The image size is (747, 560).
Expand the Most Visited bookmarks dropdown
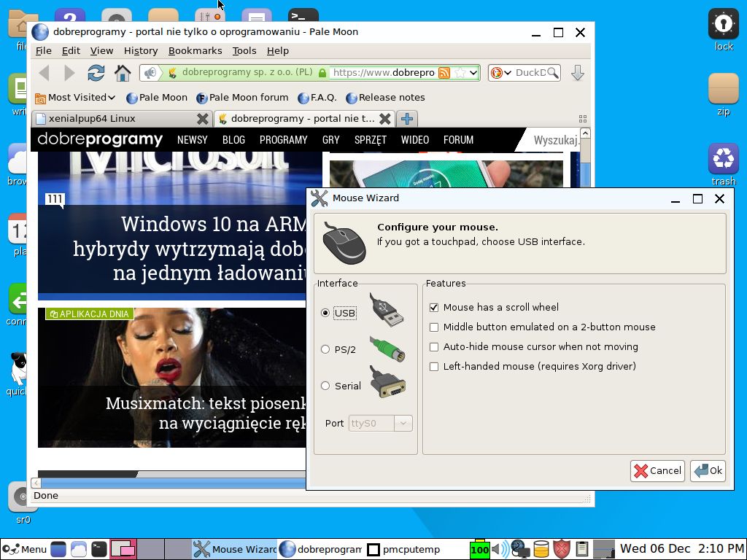point(75,98)
